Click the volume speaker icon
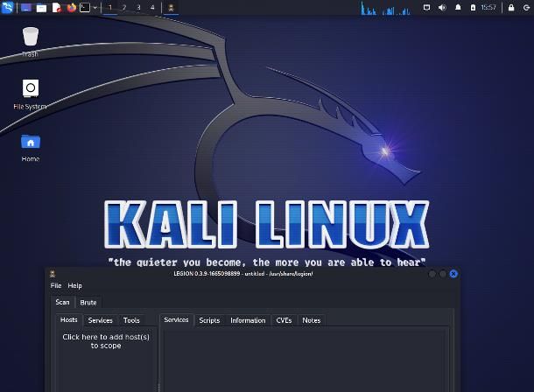 441,7
